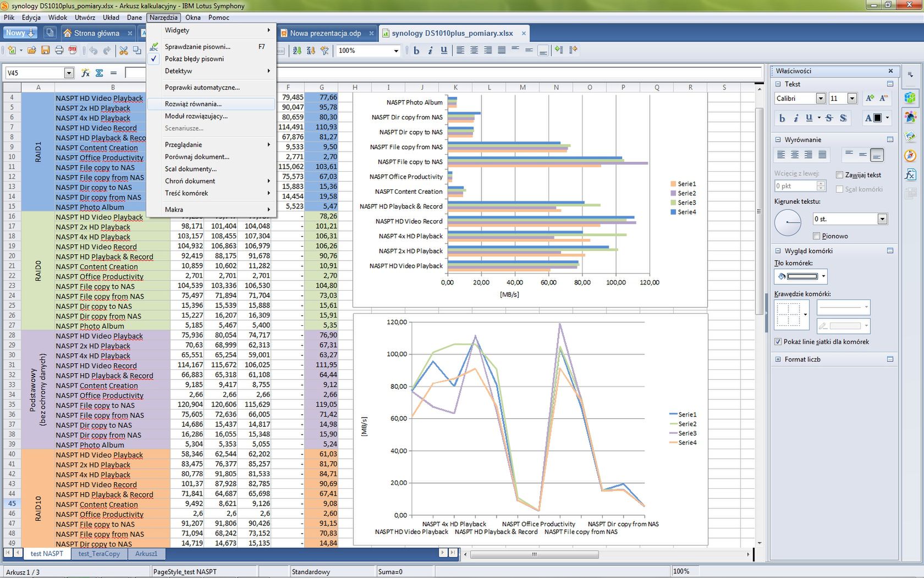Choose Scal dokumenty... menu entry

click(211, 169)
